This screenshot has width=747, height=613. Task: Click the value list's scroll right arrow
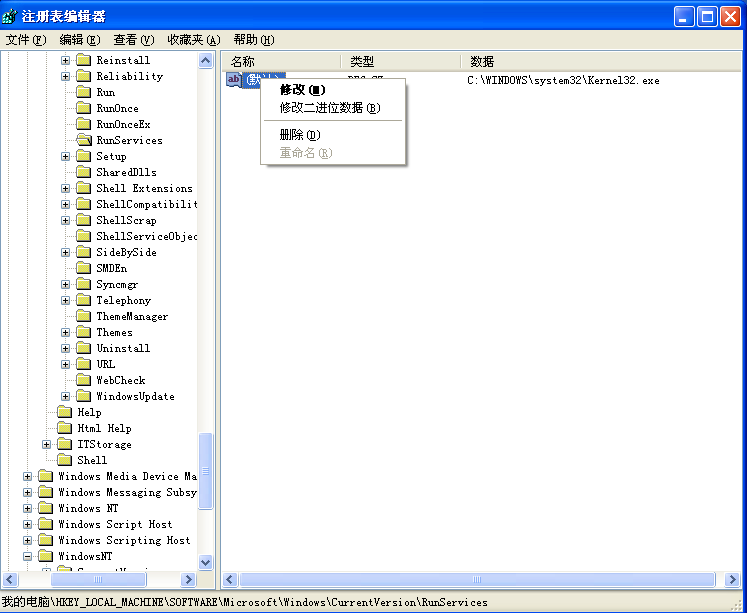coord(732,579)
